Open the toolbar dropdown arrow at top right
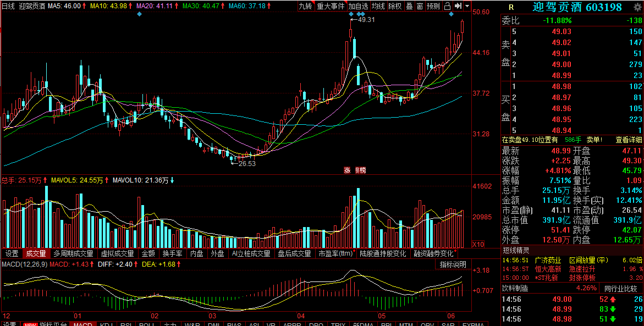Screen dimensions: 644x326 (x=467, y=6)
